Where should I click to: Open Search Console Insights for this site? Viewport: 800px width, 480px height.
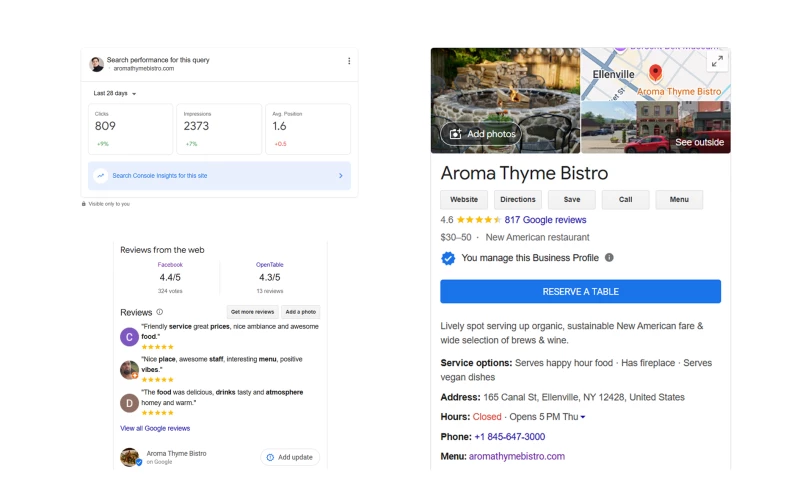[219, 175]
